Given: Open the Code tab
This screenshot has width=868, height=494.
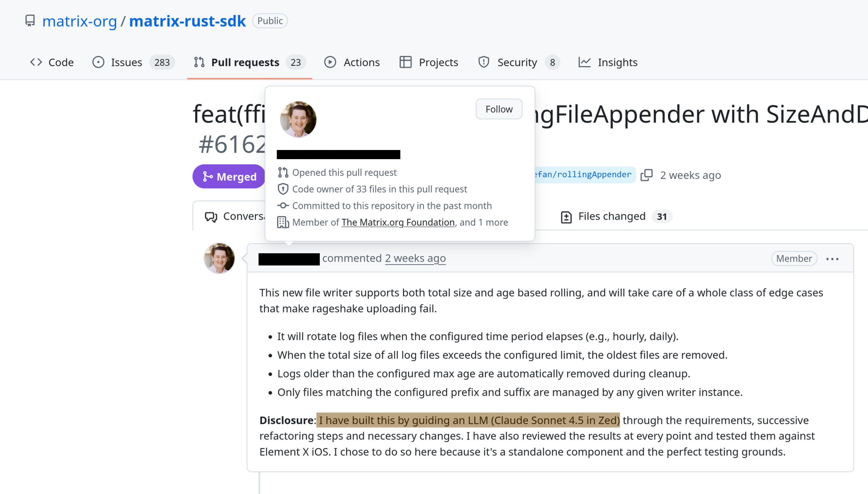Looking at the screenshot, I should pyautogui.click(x=52, y=62).
